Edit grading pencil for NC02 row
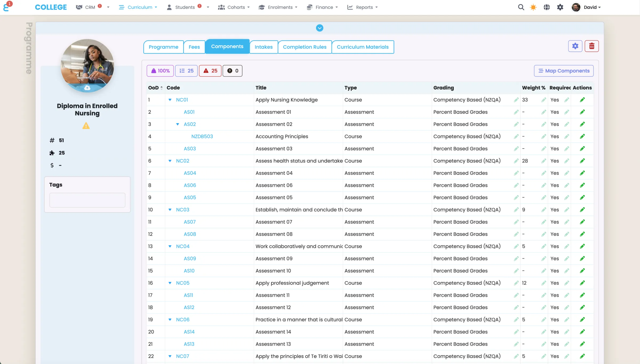 pyautogui.click(x=516, y=161)
